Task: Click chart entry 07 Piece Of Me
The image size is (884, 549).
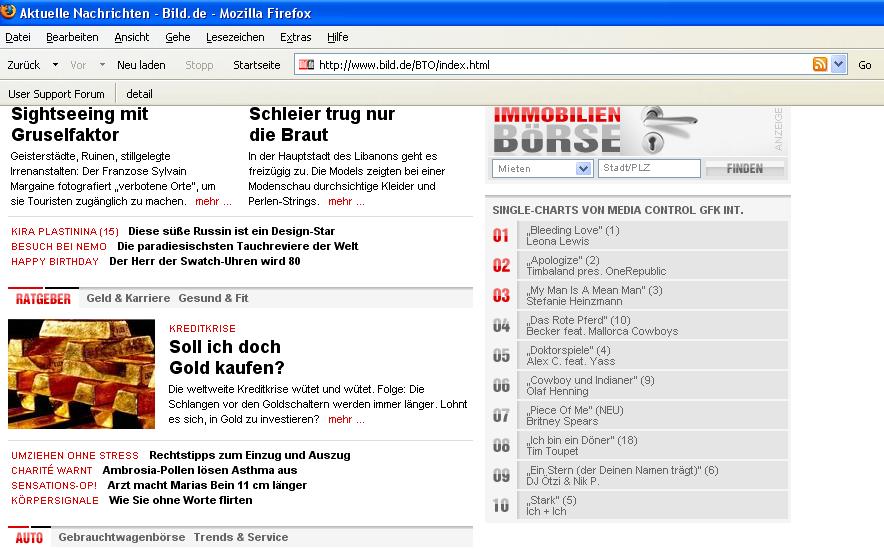Action: click(x=639, y=415)
